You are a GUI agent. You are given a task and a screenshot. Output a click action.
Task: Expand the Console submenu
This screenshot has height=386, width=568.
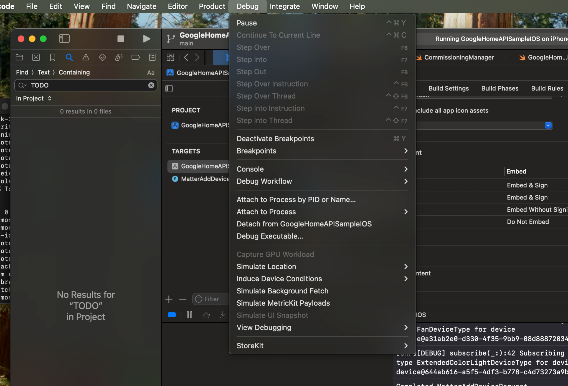(x=322, y=169)
